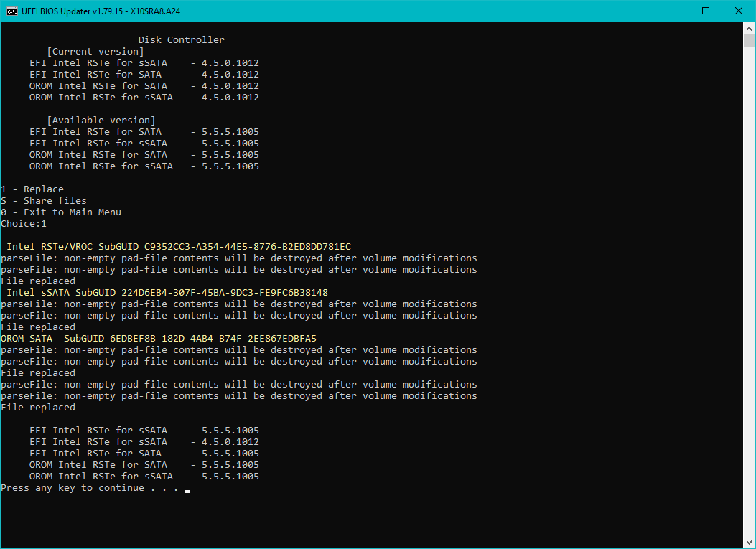The height and width of the screenshot is (549, 756).
Task: Click the 'S - Share files' menu line
Action: [x=44, y=201]
